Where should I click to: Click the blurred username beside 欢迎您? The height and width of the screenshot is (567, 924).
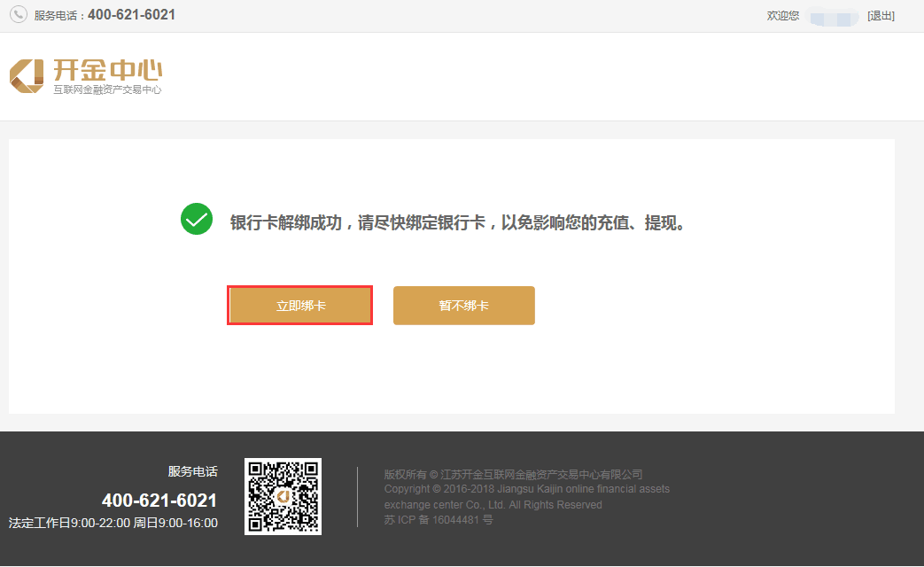833,16
